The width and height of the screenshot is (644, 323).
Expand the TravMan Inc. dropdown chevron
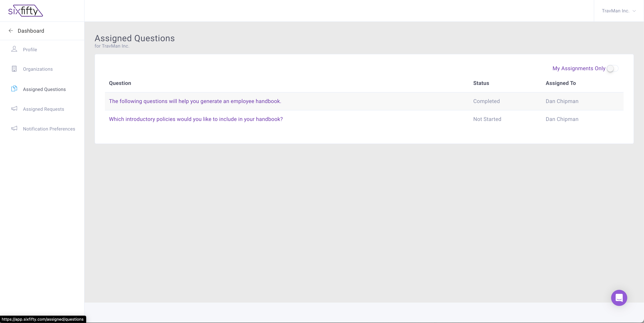pos(634,11)
